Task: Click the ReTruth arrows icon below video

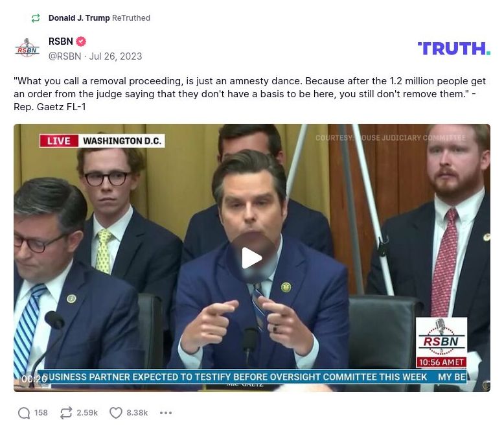Action: 66,413
